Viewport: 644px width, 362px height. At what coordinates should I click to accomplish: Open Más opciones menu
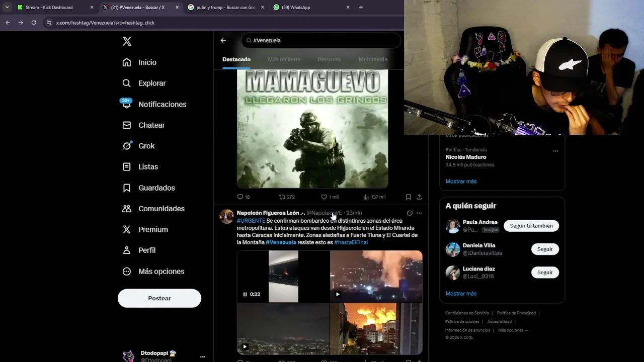point(153,271)
